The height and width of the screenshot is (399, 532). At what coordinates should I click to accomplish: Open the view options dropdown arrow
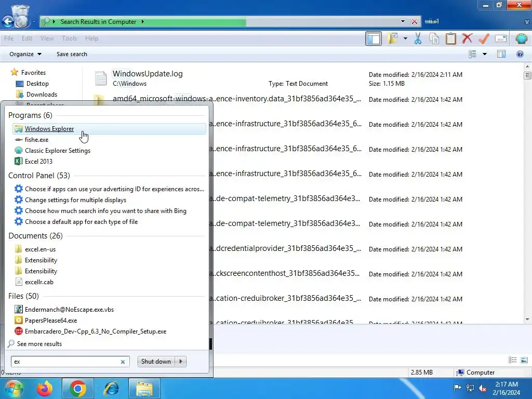(x=485, y=54)
